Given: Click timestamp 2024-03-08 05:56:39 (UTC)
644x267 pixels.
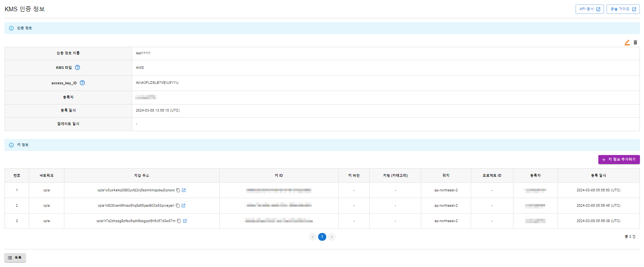Looking at the screenshot, I should coord(598,221).
